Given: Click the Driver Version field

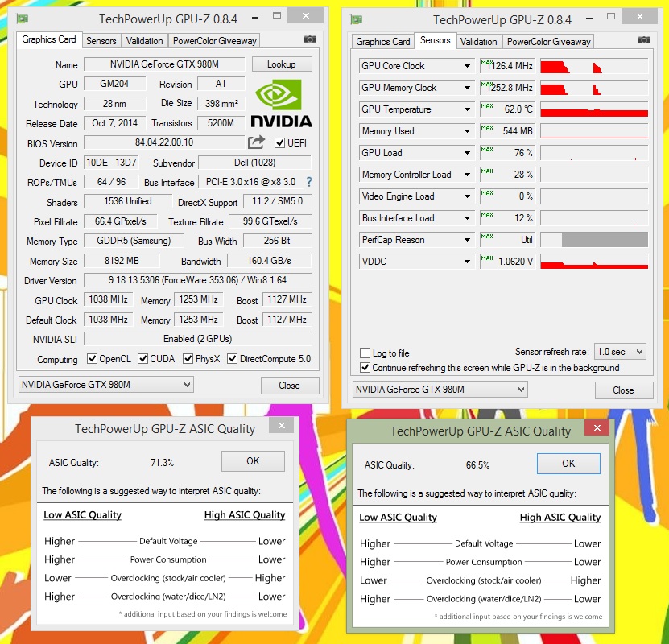Looking at the screenshot, I should (198, 280).
